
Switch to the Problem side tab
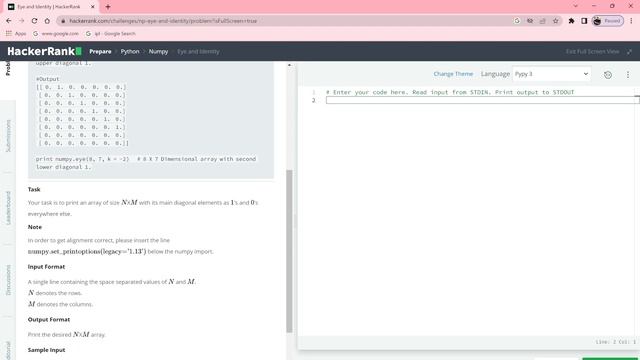click(x=8, y=69)
